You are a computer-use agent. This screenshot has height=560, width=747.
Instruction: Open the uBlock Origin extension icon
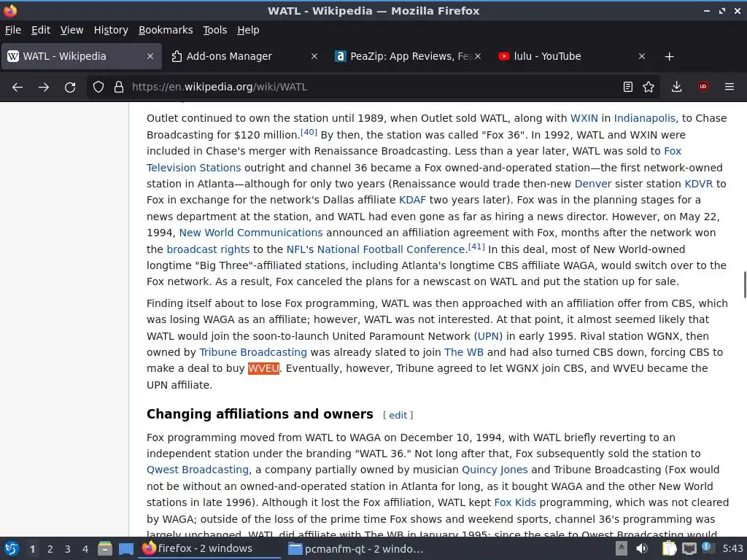click(x=703, y=87)
